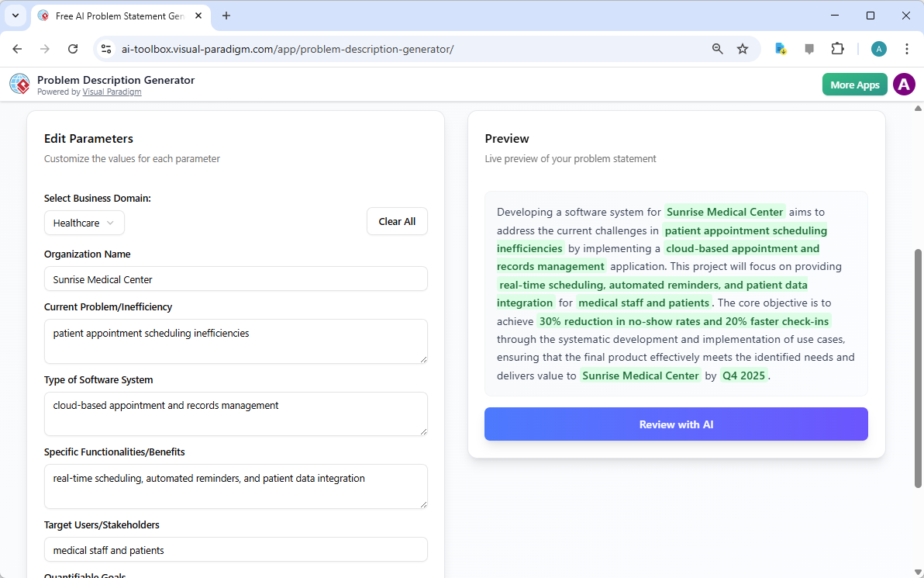Open the three-dot browser menu
Viewport: 924px width, 578px height.
coord(907,48)
